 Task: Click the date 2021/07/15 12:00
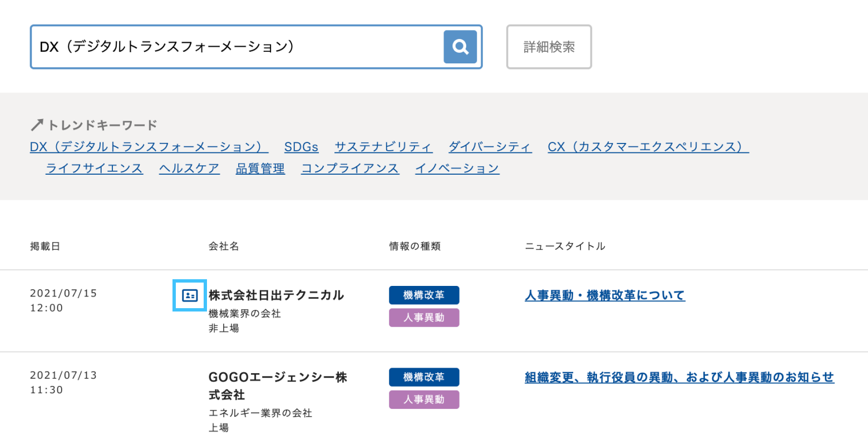point(63,300)
